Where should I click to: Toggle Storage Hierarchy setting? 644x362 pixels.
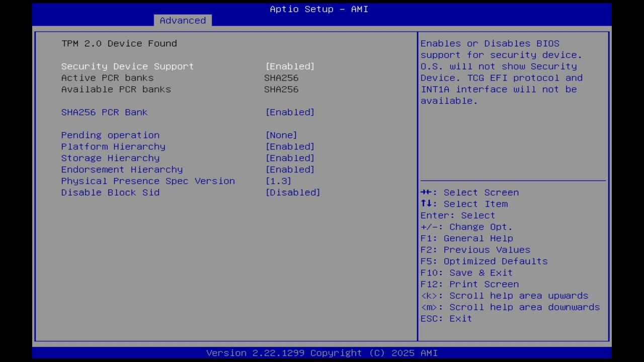110,158
